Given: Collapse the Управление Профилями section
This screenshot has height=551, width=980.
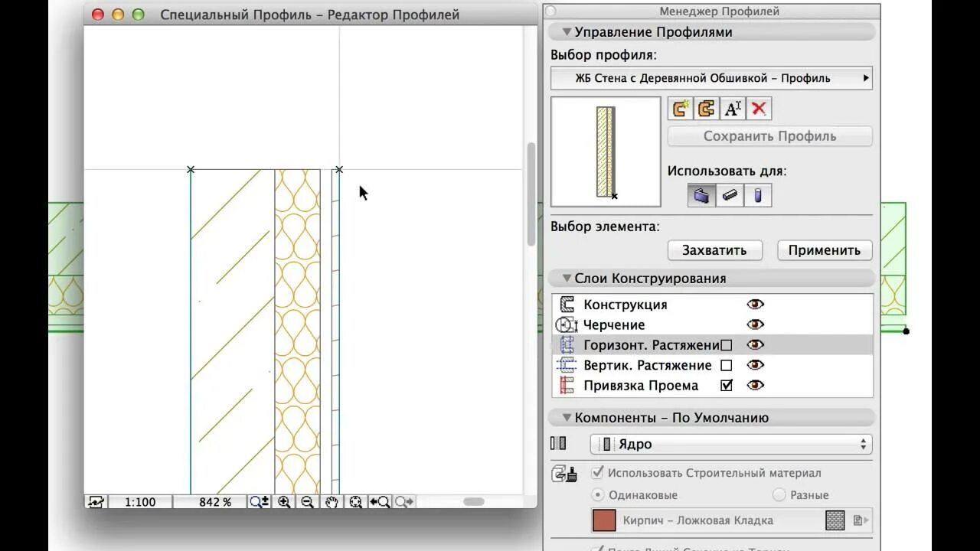Looking at the screenshot, I should [567, 32].
